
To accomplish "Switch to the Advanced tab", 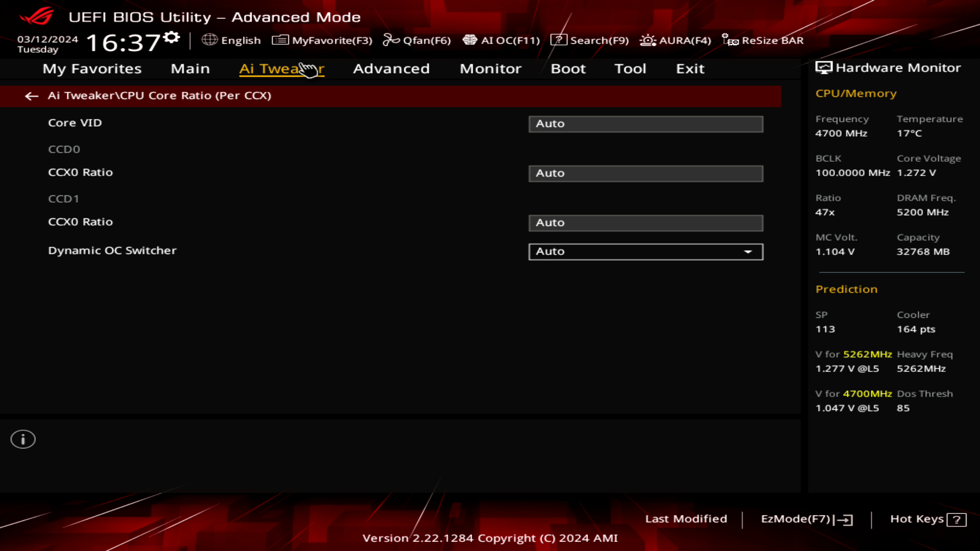I will coord(391,69).
